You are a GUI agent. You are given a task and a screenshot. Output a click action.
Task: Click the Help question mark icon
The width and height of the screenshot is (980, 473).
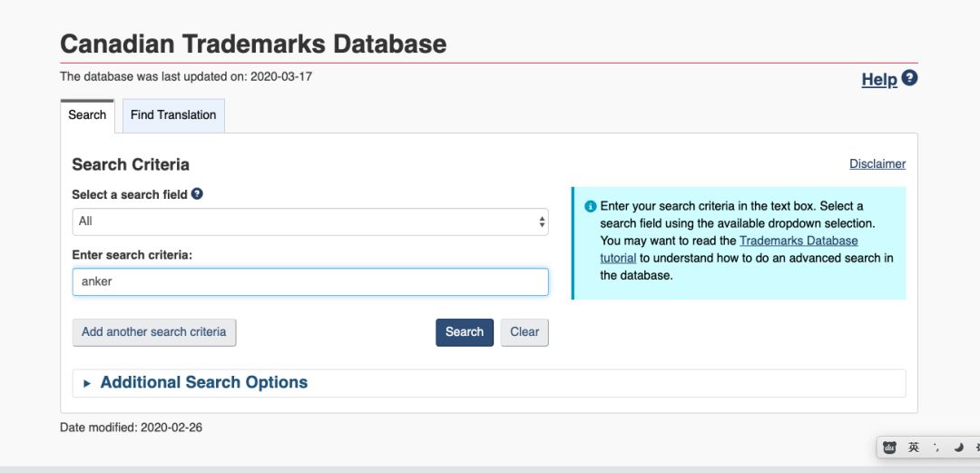click(x=909, y=78)
